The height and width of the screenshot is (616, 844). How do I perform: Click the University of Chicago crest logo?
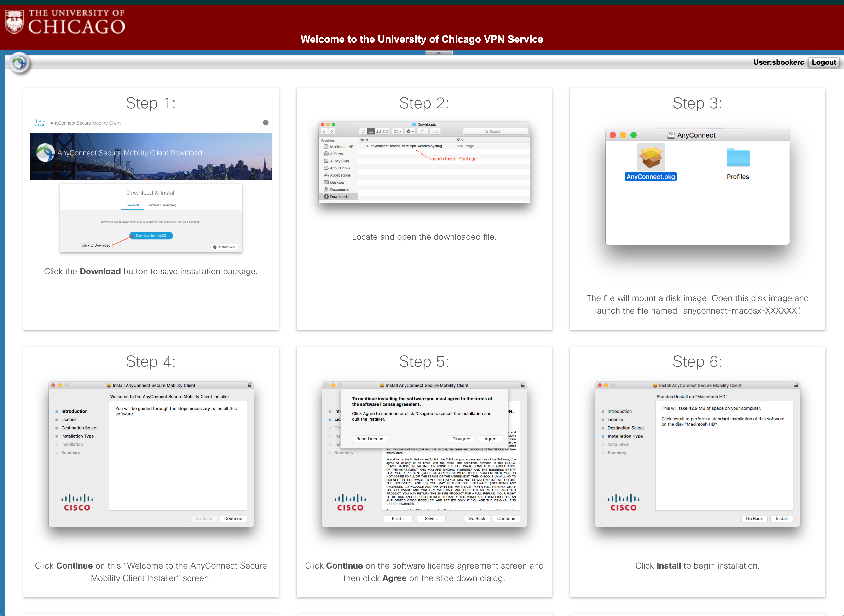point(14,21)
